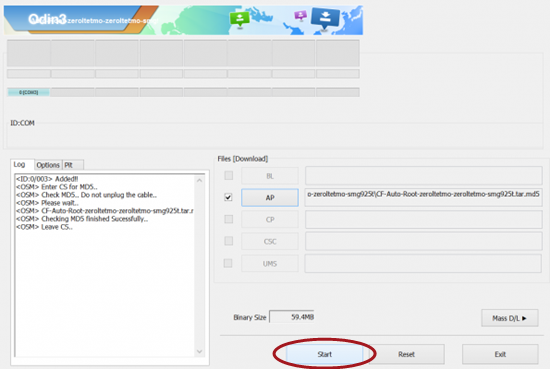Switch to the Options tab
The width and height of the screenshot is (550, 369).
pos(48,165)
